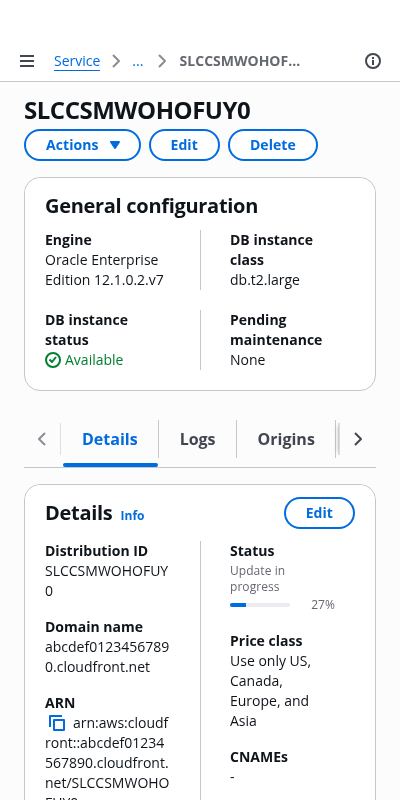Click the green Available status checkmark
Viewport: 400px width, 800px height.
click(x=53, y=360)
